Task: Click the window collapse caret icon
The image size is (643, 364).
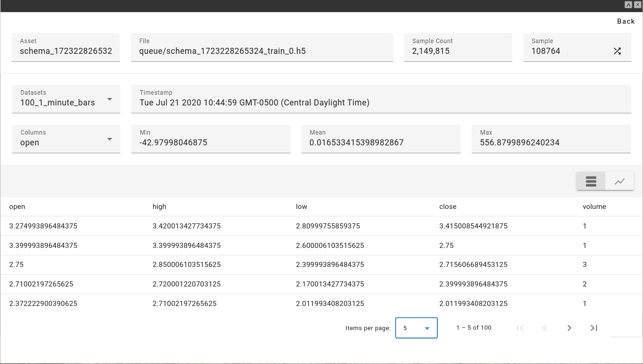Action: pyautogui.click(x=628, y=5)
